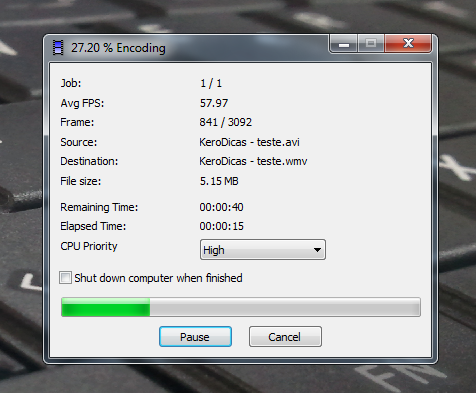
Task: Click the source file name KeroDicas - teste.avi
Action: pos(249,142)
